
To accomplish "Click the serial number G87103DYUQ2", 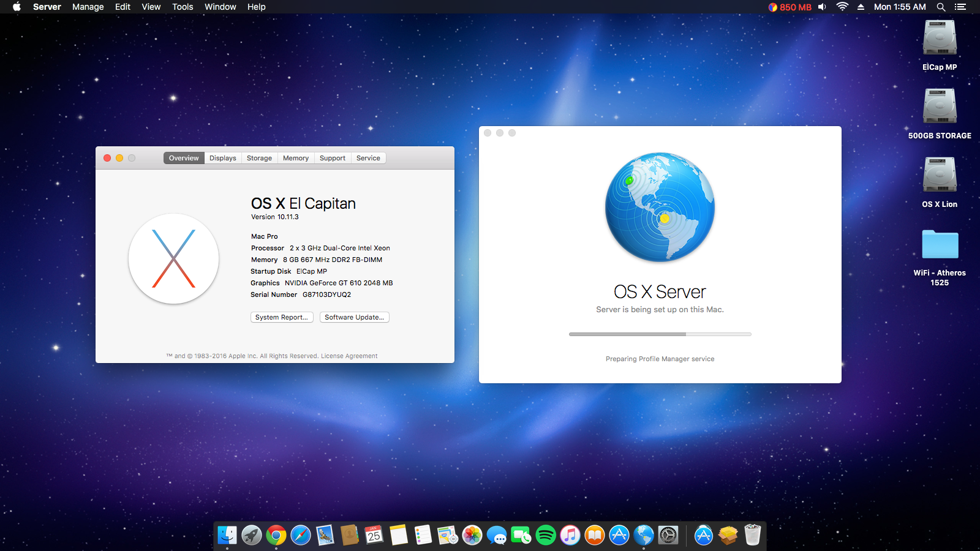I will coord(326,294).
